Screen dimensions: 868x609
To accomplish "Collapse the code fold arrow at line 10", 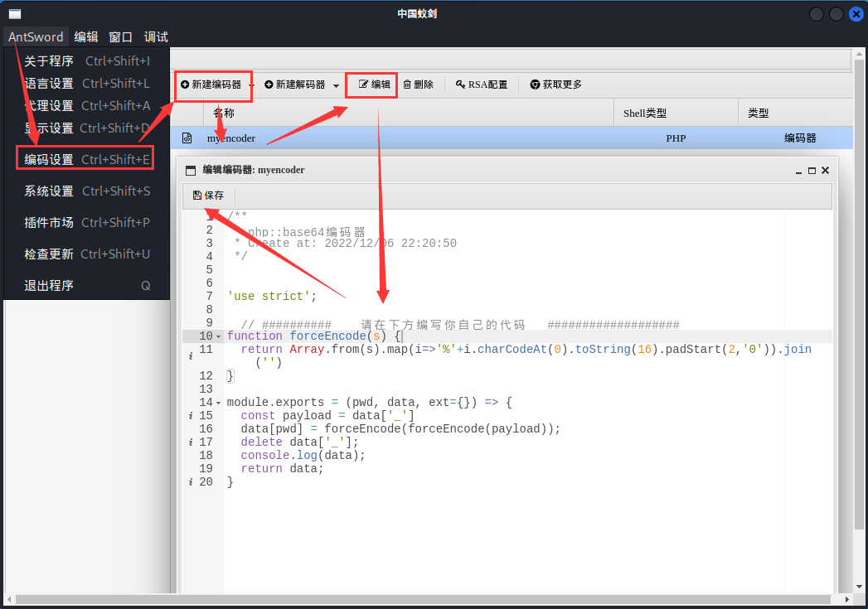I will (x=219, y=336).
